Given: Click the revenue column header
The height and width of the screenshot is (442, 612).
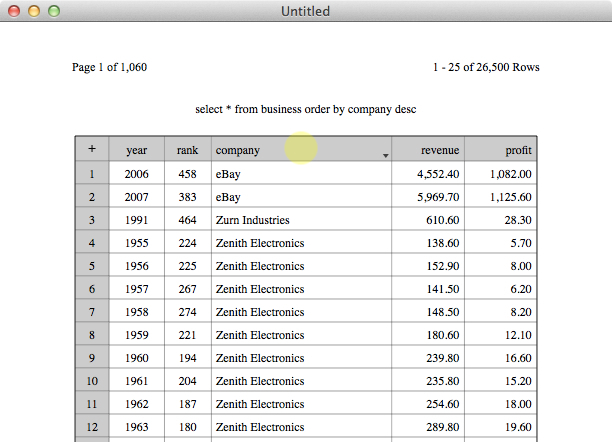Looking at the screenshot, I should point(428,150).
